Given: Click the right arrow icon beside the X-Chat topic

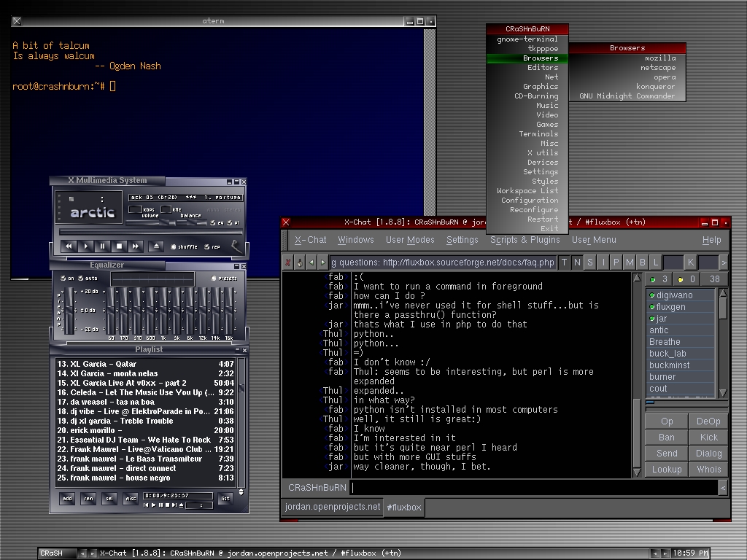Looking at the screenshot, I should click(323, 262).
